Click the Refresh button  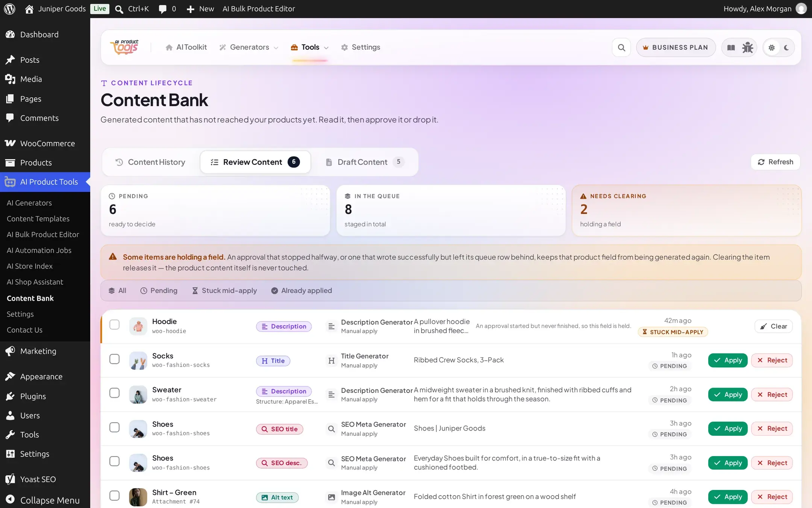pyautogui.click(x=775, y=162)
